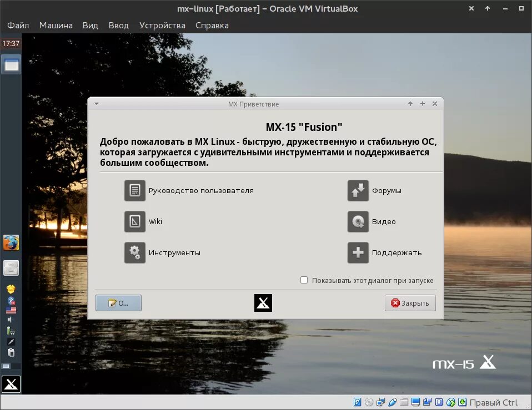Click the VirtualBox hard disk status icon
The image size is (532, 410).
point(357,402)
